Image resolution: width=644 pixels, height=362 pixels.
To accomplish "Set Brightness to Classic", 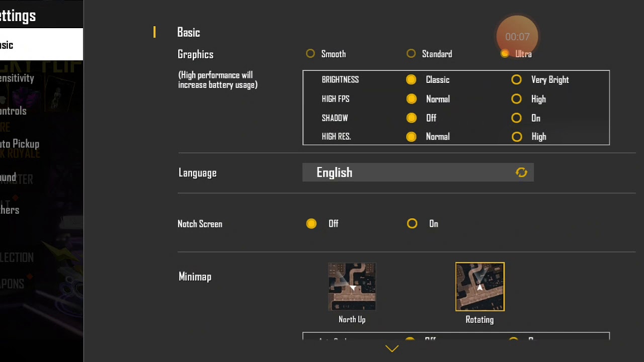I will pyautogui.click(x=411, y=79).
